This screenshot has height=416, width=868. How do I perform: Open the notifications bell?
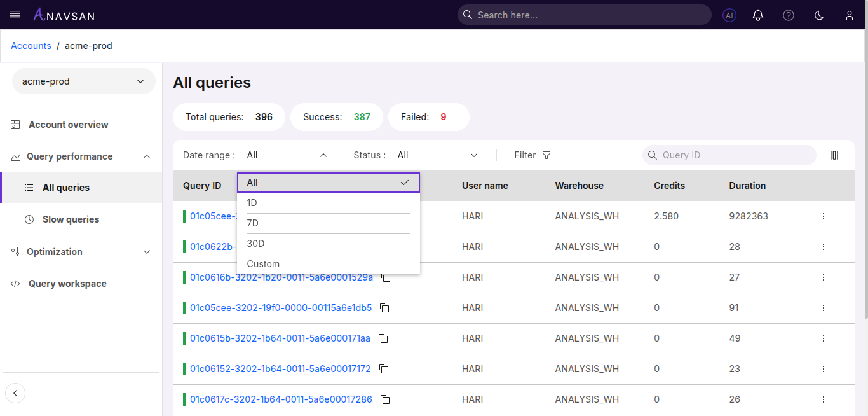[758, 15]
